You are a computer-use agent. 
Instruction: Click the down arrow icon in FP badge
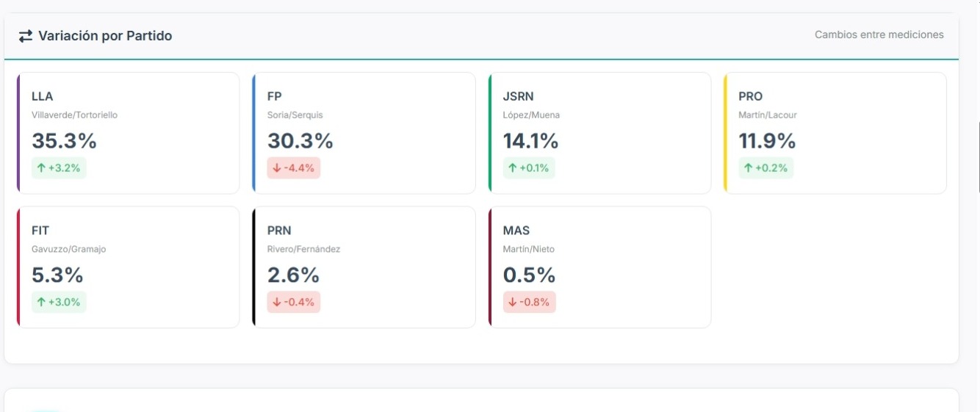277,168
